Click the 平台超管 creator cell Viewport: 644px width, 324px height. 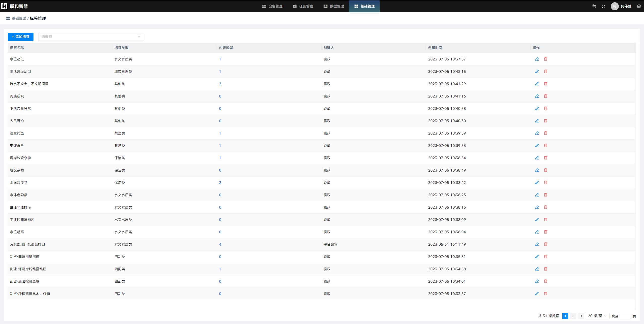point(331,244)
